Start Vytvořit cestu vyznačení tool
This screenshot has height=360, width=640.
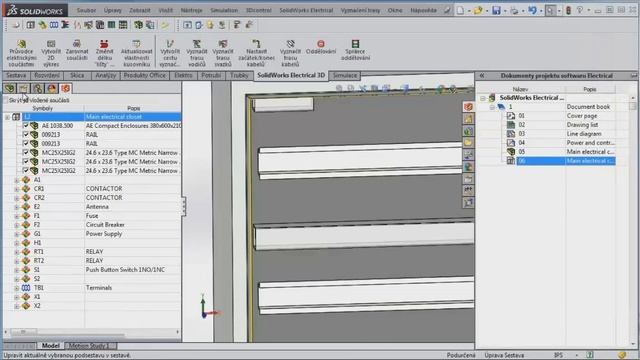(x=170, y=53)
